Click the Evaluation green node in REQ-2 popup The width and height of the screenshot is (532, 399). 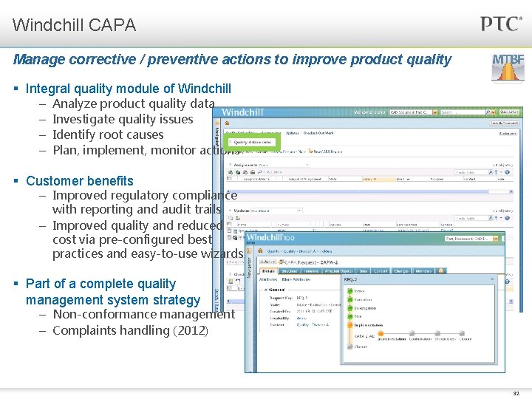click(350, 299)
